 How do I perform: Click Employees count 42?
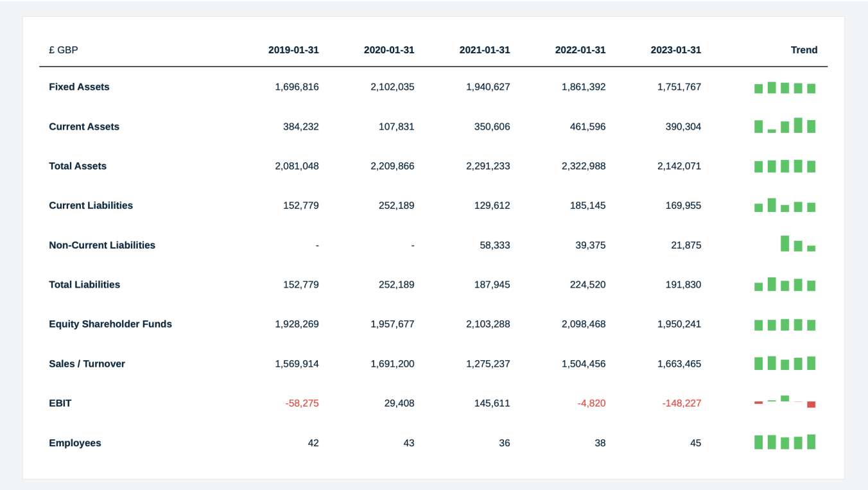[313, 443]
